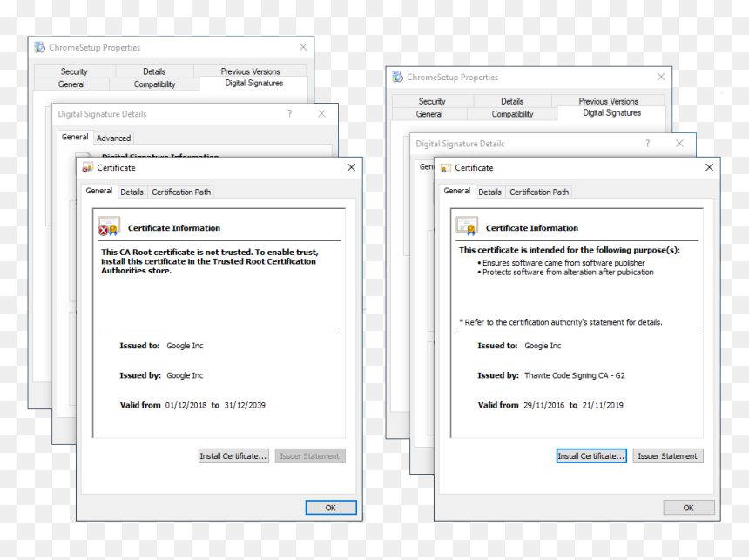Screen dimensions: 749x560
Task: Click the certificate icon in right Certificate Information
Action: (x=467, y=226)
